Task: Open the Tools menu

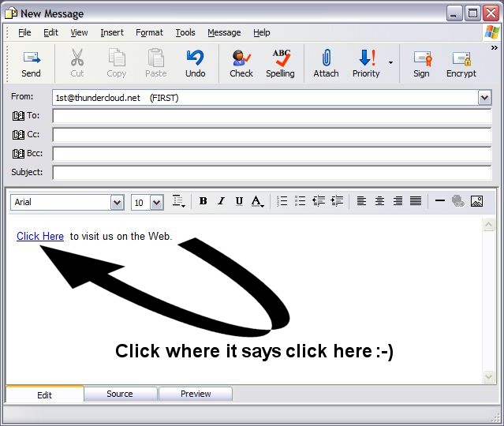Action: click(185, 32)
